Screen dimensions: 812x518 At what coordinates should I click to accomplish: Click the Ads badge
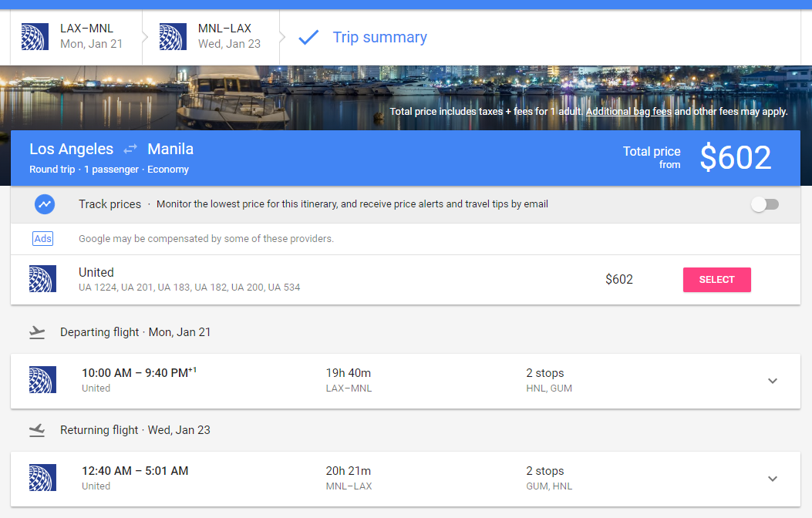(42, 238)
